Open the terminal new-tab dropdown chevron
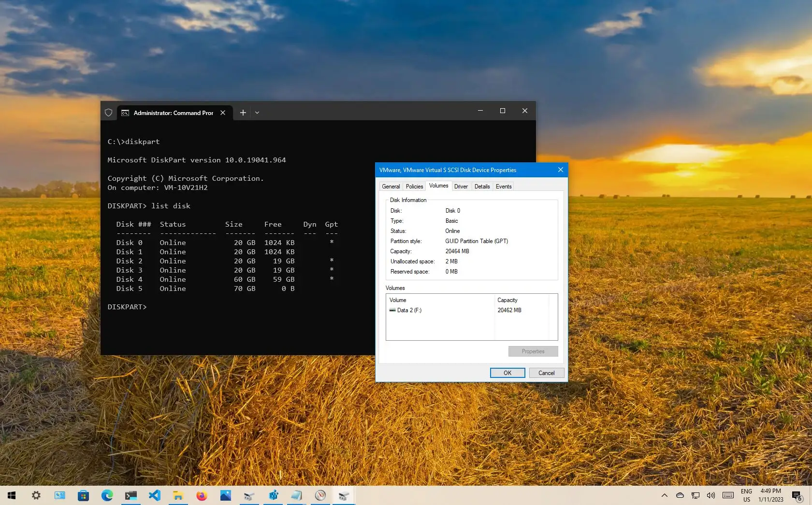812x505 pixels. (257, 113)
